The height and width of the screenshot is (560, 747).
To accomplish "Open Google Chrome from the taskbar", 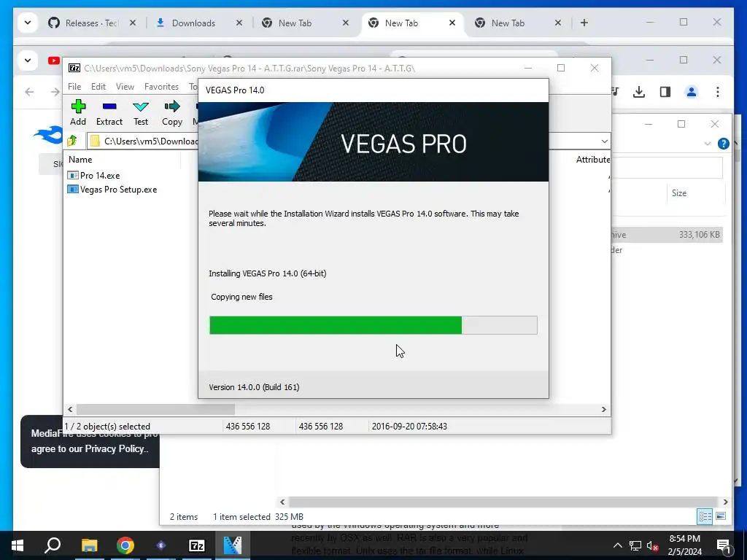I will tap(125, 545).
